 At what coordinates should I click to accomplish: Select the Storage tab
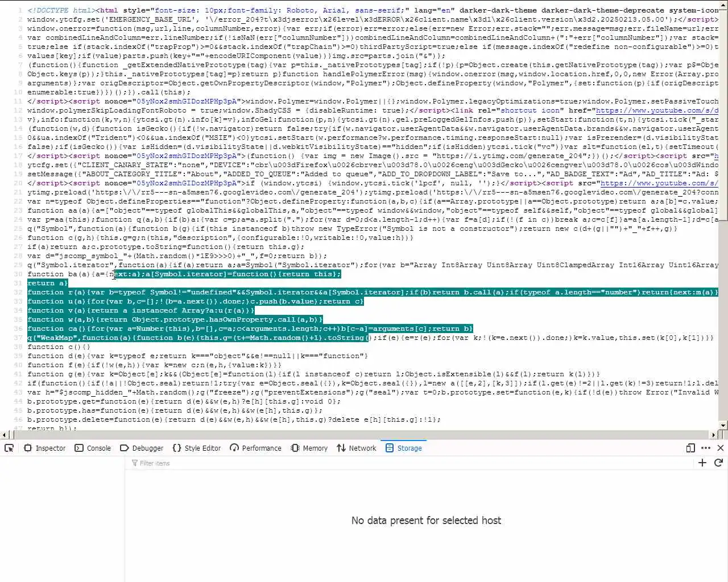[404, 448]
